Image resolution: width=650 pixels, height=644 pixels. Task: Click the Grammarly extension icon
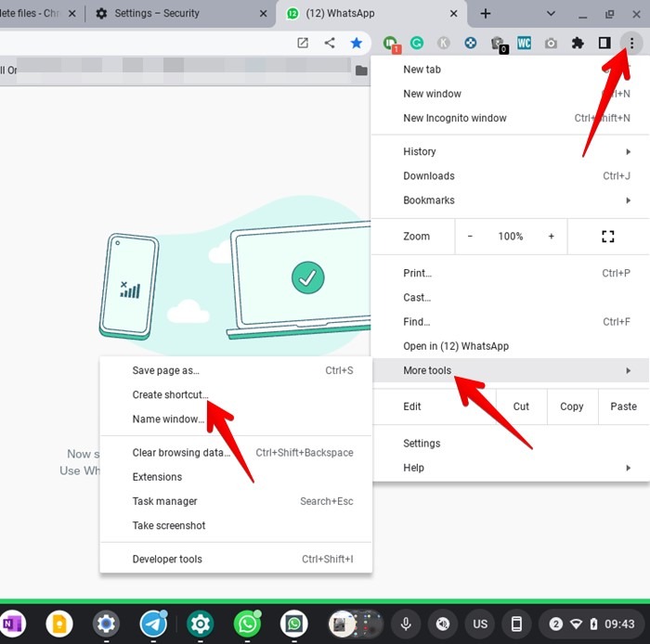(x=417, y=43)
